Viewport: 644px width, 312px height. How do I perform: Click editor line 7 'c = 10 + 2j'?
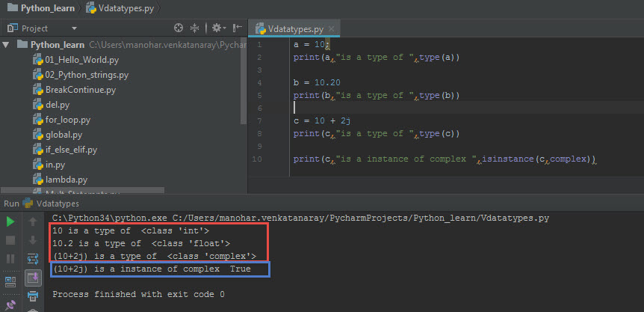[x=321, y=121]
